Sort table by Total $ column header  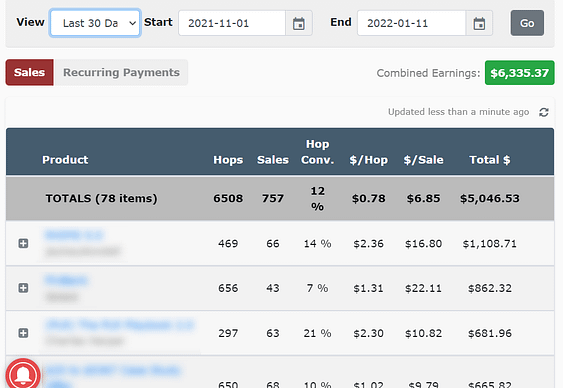490,160
